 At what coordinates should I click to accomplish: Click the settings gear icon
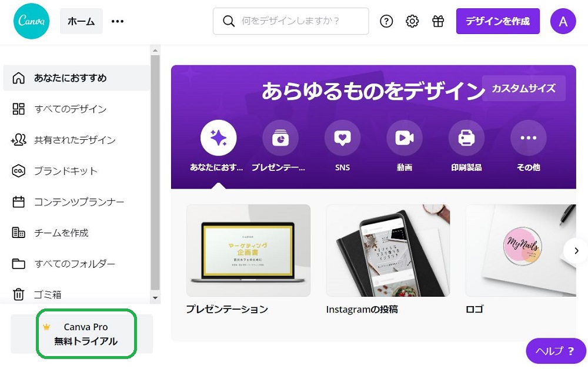(412, 21)
